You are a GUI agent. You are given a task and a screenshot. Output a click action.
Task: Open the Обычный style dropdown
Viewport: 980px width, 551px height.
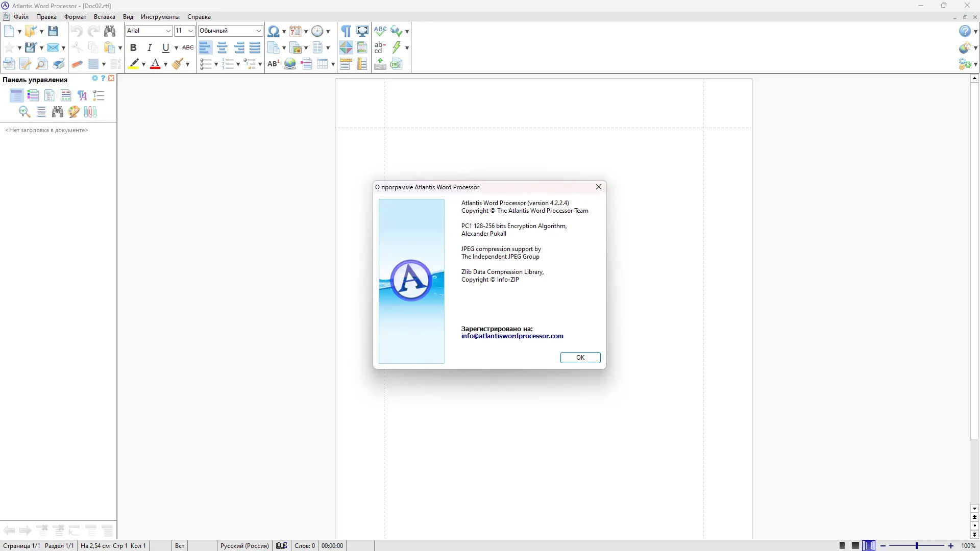pos(258,31)
